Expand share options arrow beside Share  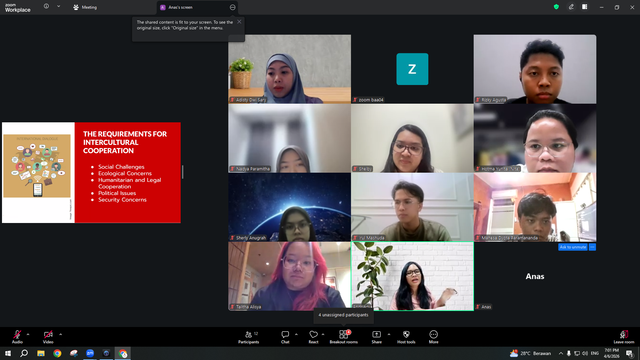[x=389, y=334]
